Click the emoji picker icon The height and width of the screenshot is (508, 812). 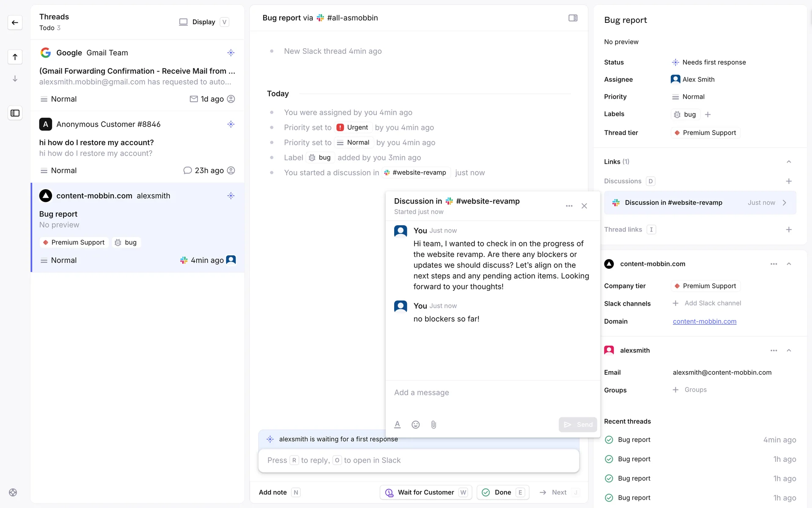[415, 425]
